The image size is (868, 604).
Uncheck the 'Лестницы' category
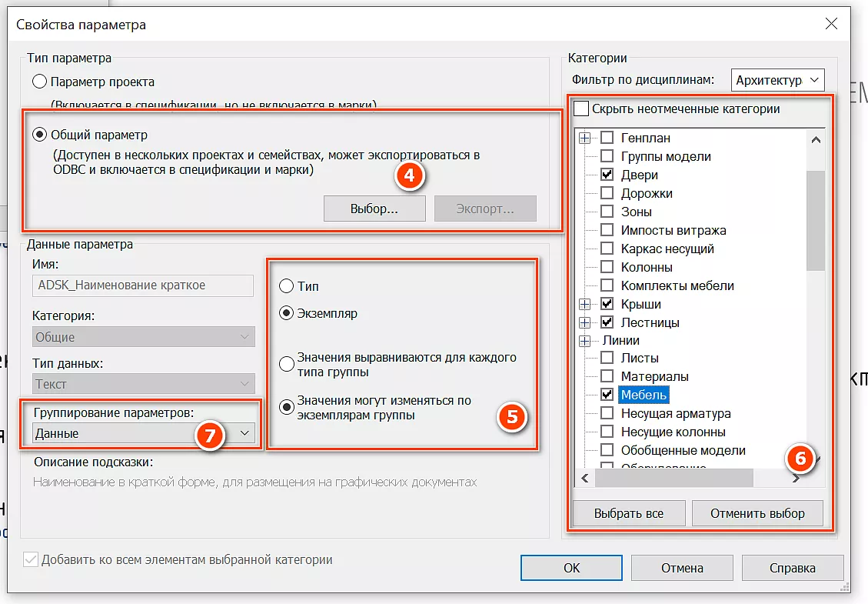click(607, 322)
